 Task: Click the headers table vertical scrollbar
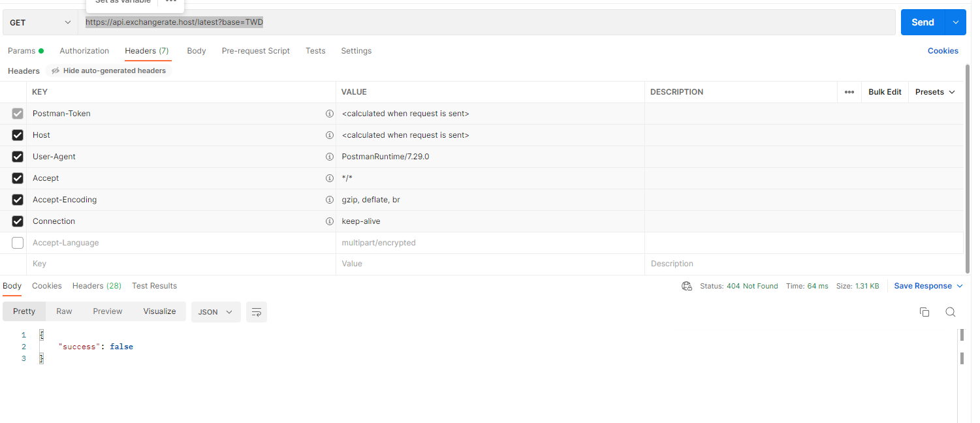(968, 168)
